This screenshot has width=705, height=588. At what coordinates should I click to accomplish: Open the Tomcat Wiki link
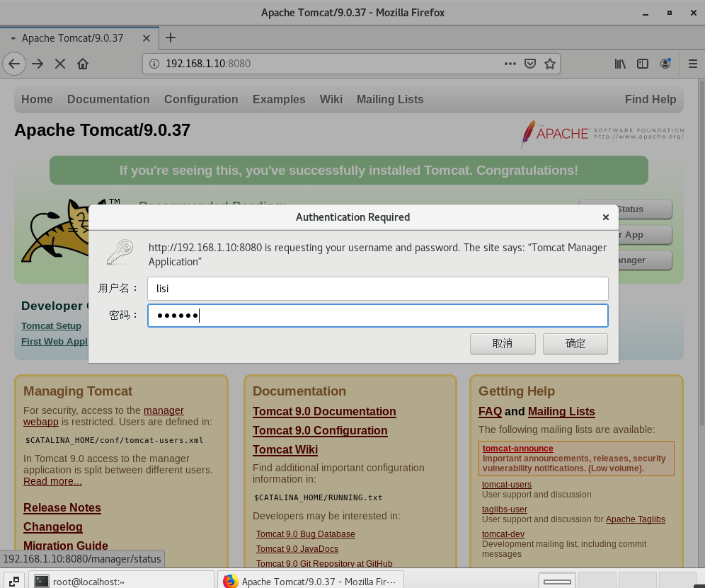tap(285, 449)
